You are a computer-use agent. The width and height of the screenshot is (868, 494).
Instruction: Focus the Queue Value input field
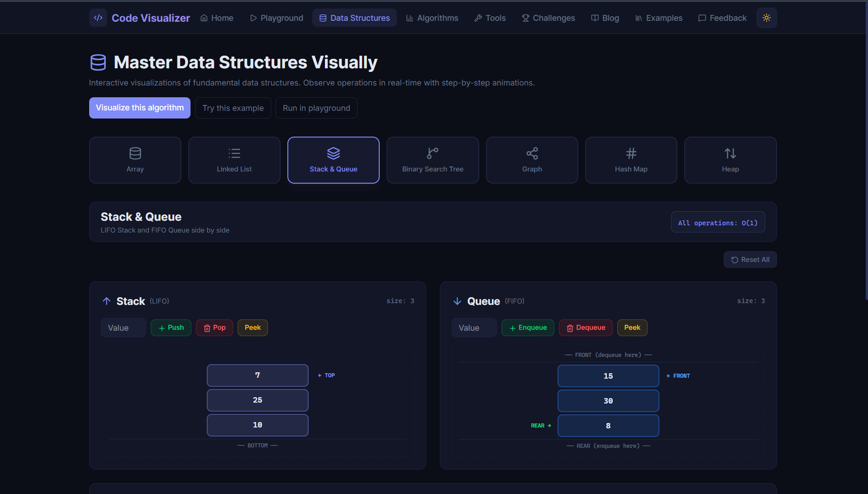(474, 328)
